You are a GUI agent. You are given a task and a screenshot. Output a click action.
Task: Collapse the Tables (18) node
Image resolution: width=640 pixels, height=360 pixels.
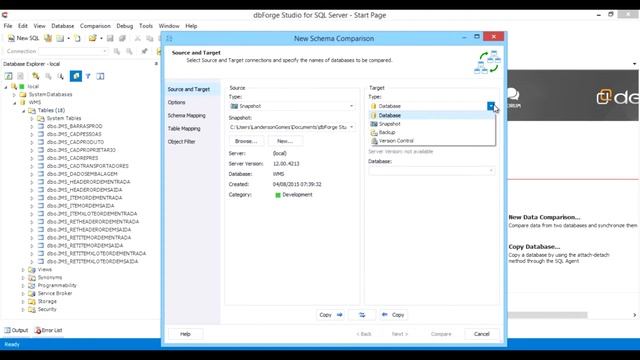pyautogui.click(x=23, y=111)
